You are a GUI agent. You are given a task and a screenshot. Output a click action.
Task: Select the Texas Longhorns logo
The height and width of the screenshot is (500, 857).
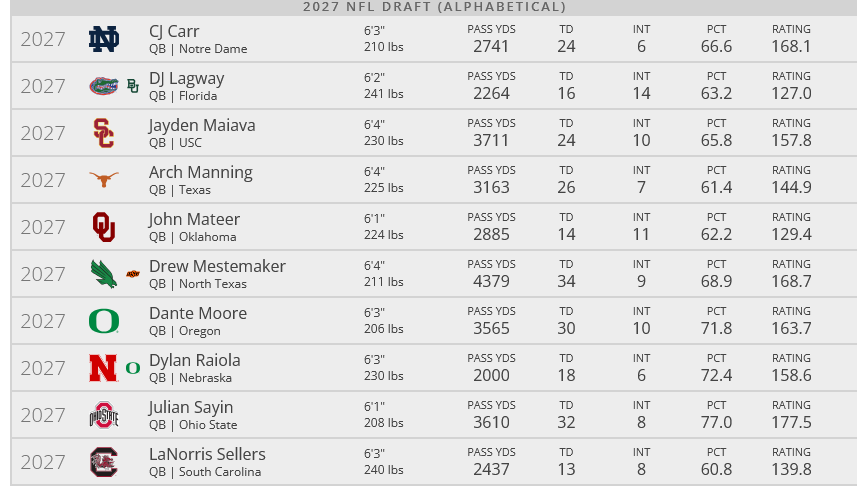tap(103, 180)
